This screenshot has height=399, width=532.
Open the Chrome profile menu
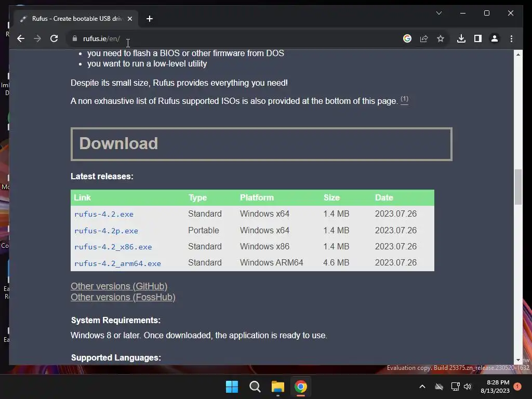(x=495, y=38)
